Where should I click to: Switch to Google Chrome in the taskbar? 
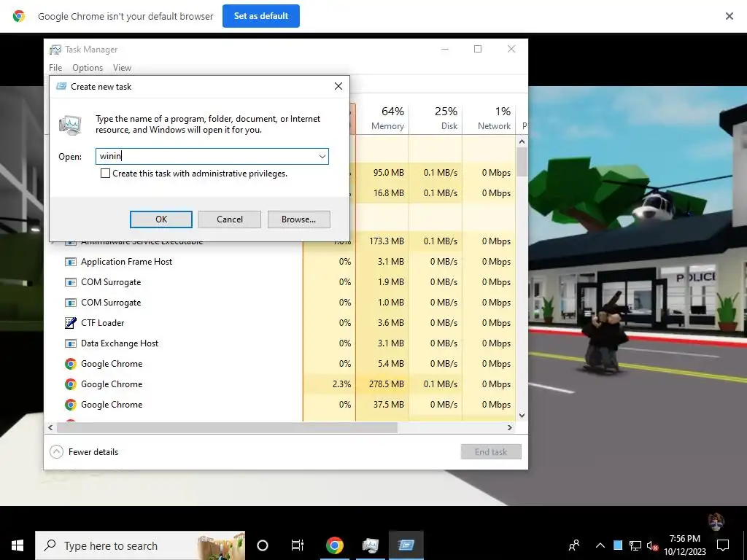click(334, 545)
